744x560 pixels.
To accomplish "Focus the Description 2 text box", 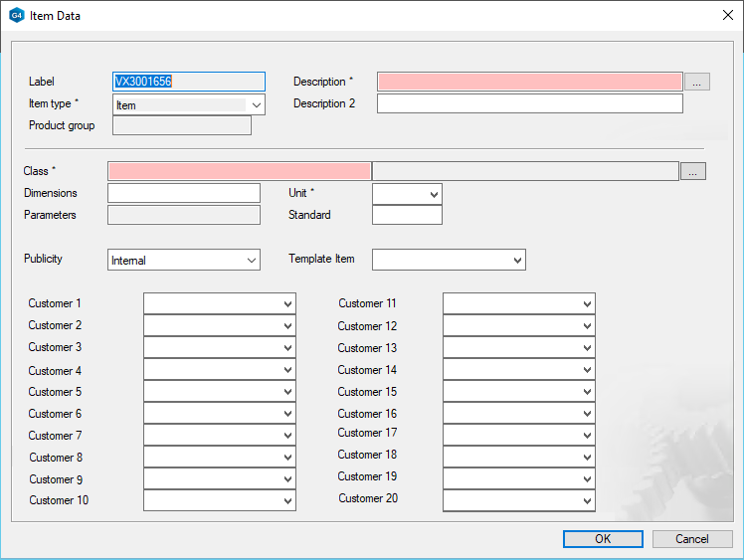I will tap(529, 103).
